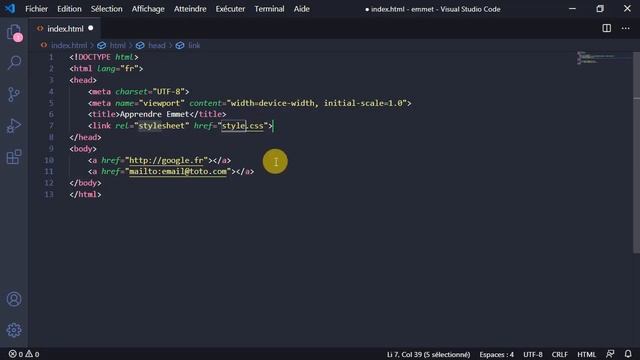
Task: Click the link breadcrumb item
Action: 194,45
